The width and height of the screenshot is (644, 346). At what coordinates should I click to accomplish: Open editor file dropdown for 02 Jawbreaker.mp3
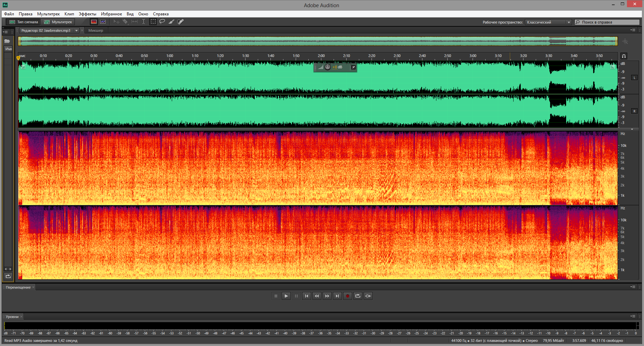pyautogui.click(x=76, y=30)
